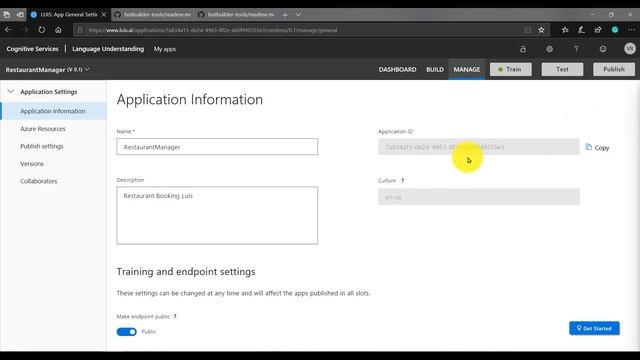Open reading view icon in address bar
640x360 pixels.
click(x=528, y=30)
